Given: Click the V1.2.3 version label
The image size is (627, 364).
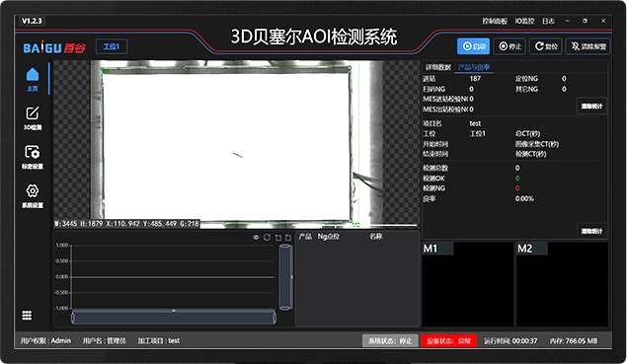Looking at the screenshot, I should pyautogui.click(x=32, y=21).
